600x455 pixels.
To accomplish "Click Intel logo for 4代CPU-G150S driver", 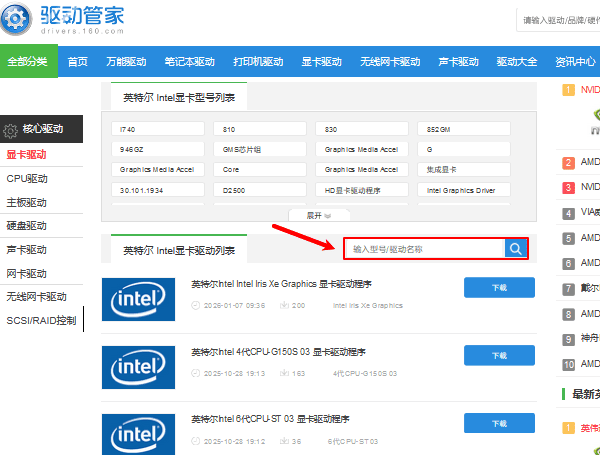I will (139, 367).
